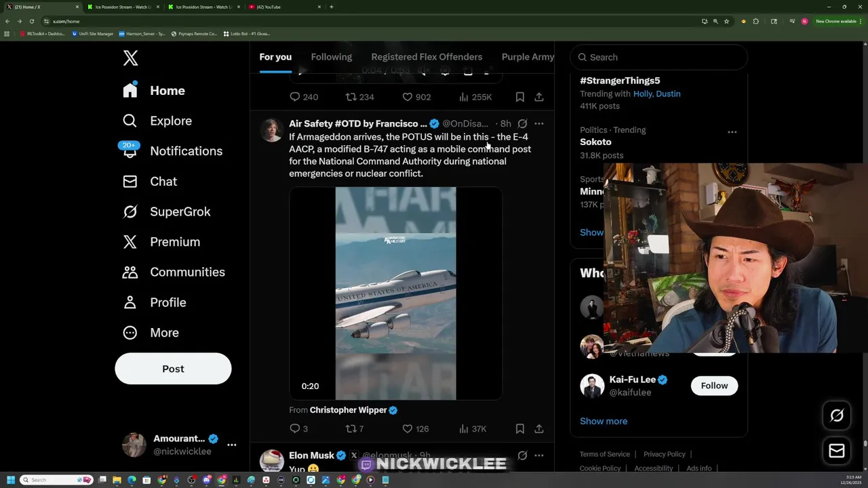Go to Home in sidebar
Screen dimensions: 868x488
pyautogui.click(x=153, y=90)
